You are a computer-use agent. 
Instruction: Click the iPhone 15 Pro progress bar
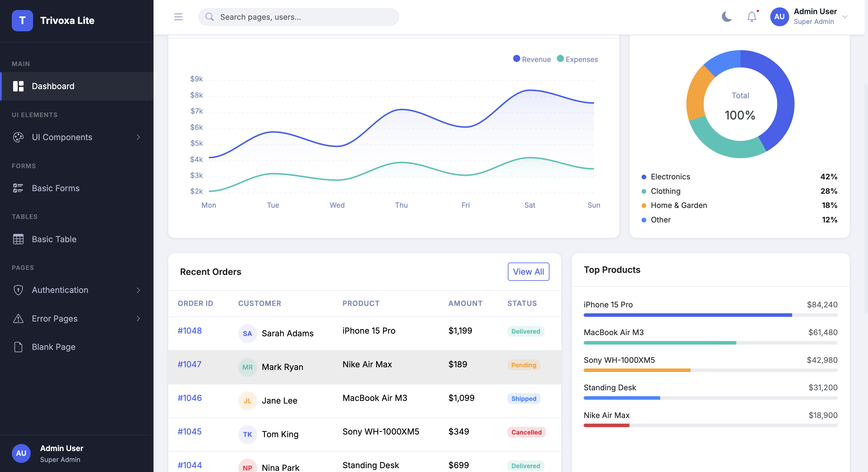(710, 315)
